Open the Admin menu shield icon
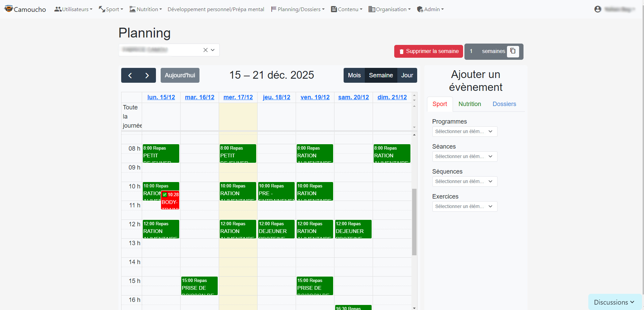 pyautogui.click(x=420, y=9)
